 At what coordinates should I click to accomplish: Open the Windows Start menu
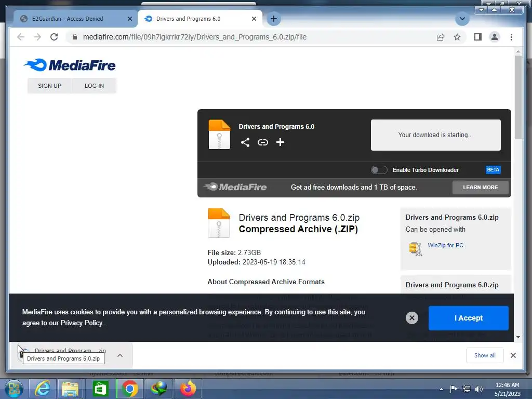(14, 389)
